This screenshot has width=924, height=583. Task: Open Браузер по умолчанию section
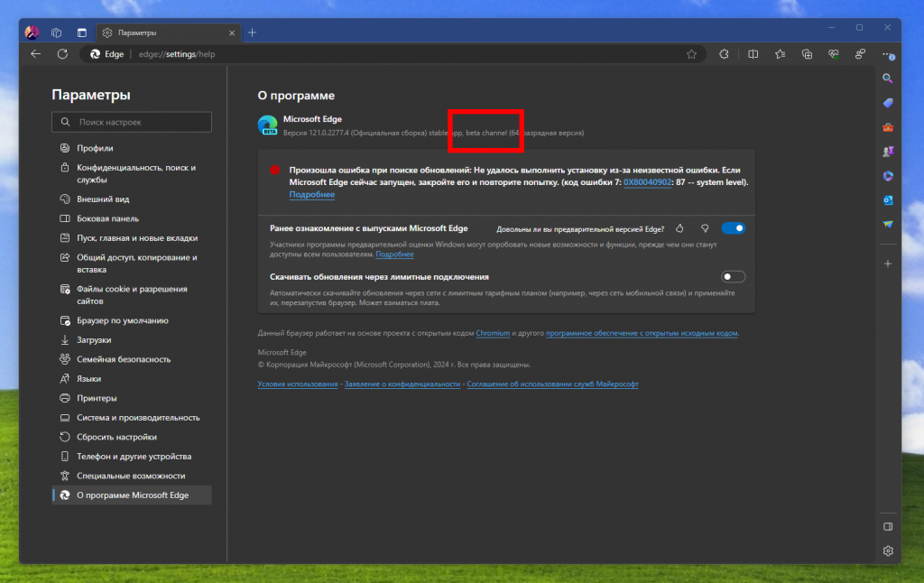[x=132, y=320]
